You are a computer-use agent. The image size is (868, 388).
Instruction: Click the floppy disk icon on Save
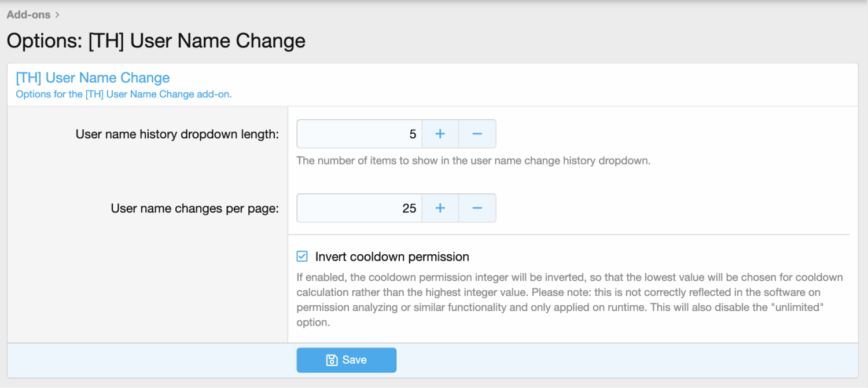click(332, 360)
